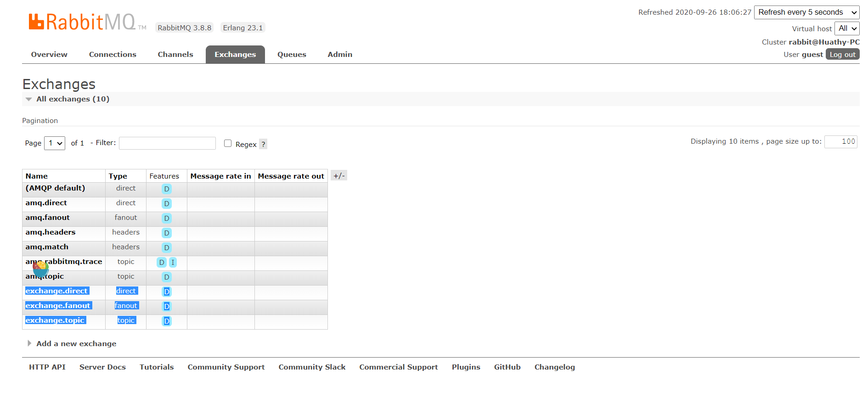The height and width of the screenshot is (398, 868).
Task: Open the amq.headers exchange
Action: click(51, 232)
